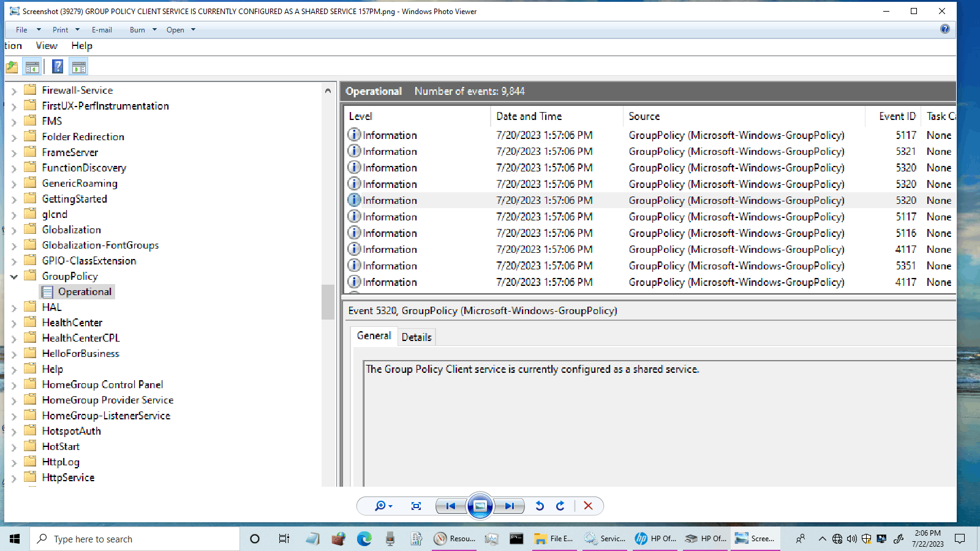This screenshot has width=980, height=551.
Task: Click the Source column header
Action: tap(744, 116)
